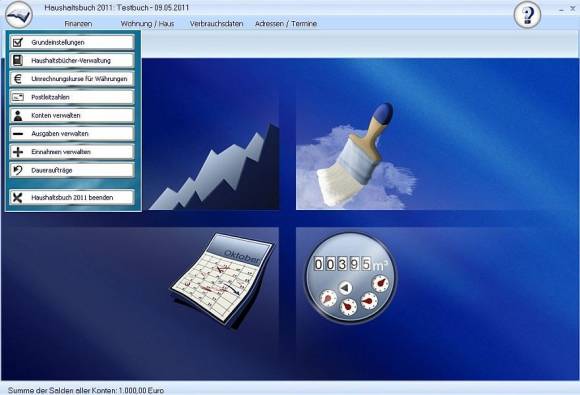Click the circular arrow icon for Daueraufträge
This screenshot has height=395, width=580.
pos(18,170)
